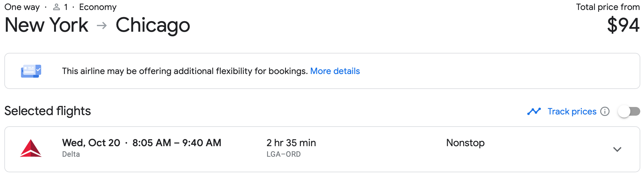Click the Track prices label
This screenshot has height=176, width=644.
[572, 111]
